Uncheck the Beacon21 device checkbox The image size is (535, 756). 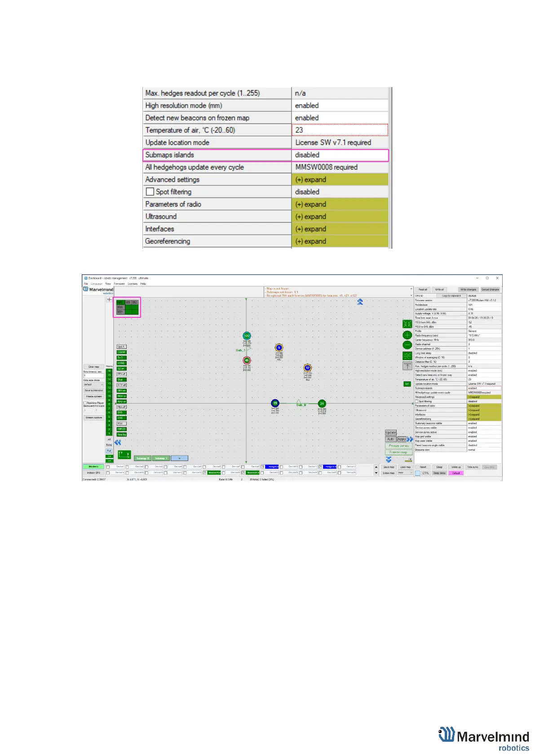243,473
